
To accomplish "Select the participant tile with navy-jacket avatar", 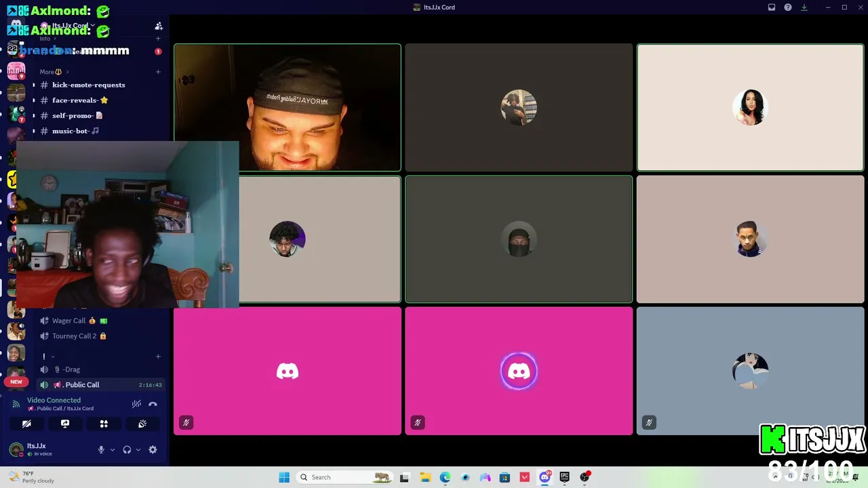I will coord(750,239).
